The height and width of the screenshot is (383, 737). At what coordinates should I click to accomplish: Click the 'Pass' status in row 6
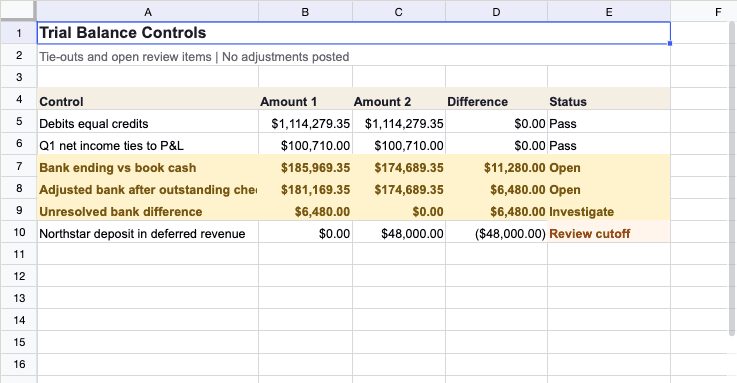coord(609,143)
